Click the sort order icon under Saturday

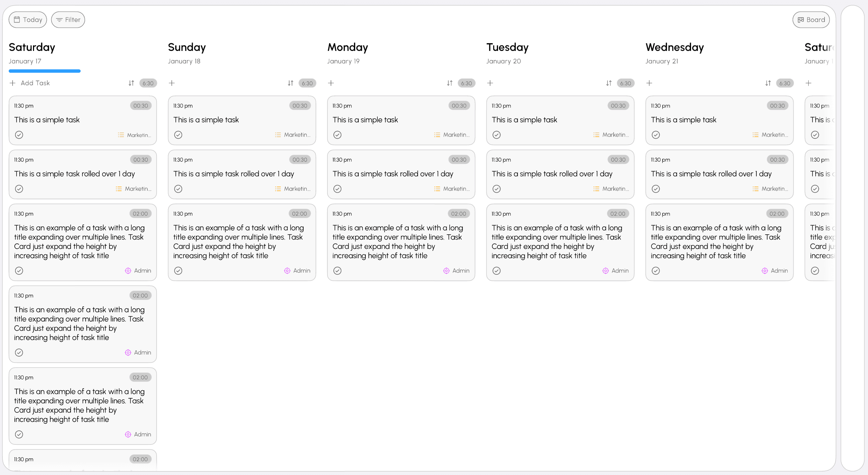[x=131, y=83]
